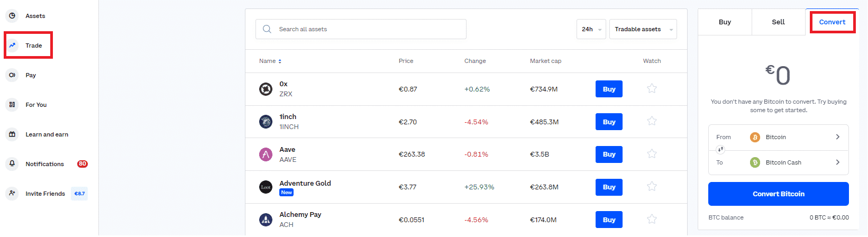Click the For You sidebar icon

[x=12, y=105]
